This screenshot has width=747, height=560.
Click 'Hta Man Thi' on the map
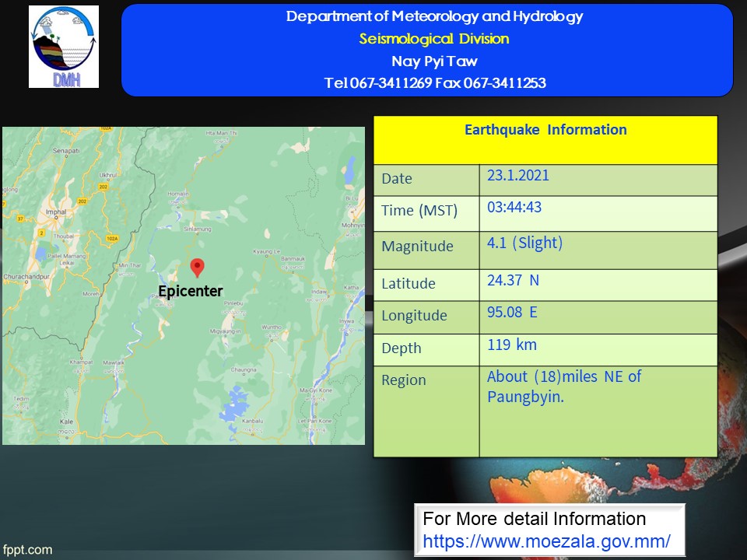(x=221, y=133)
